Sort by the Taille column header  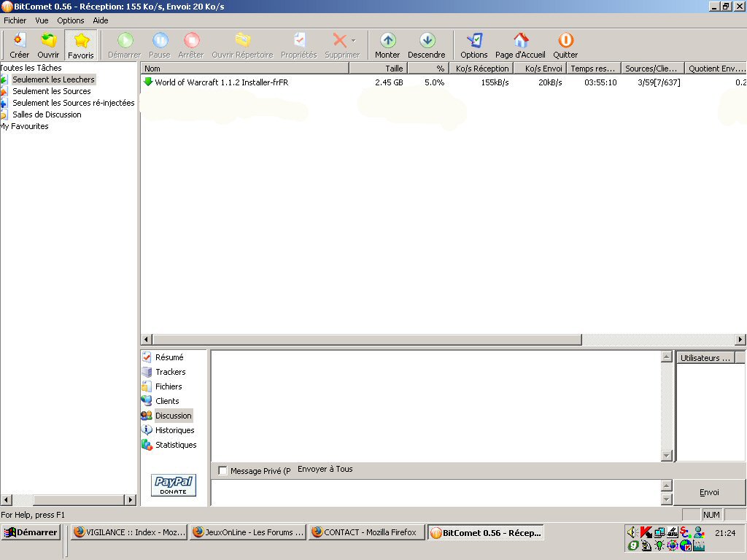(379, 69)
